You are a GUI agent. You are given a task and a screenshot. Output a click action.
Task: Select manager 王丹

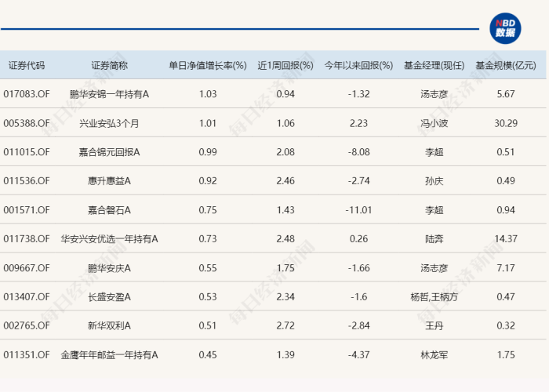pos(434,326)
